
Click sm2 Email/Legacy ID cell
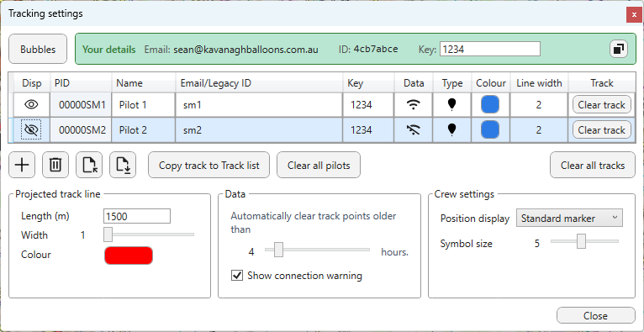tap(259, 130)
